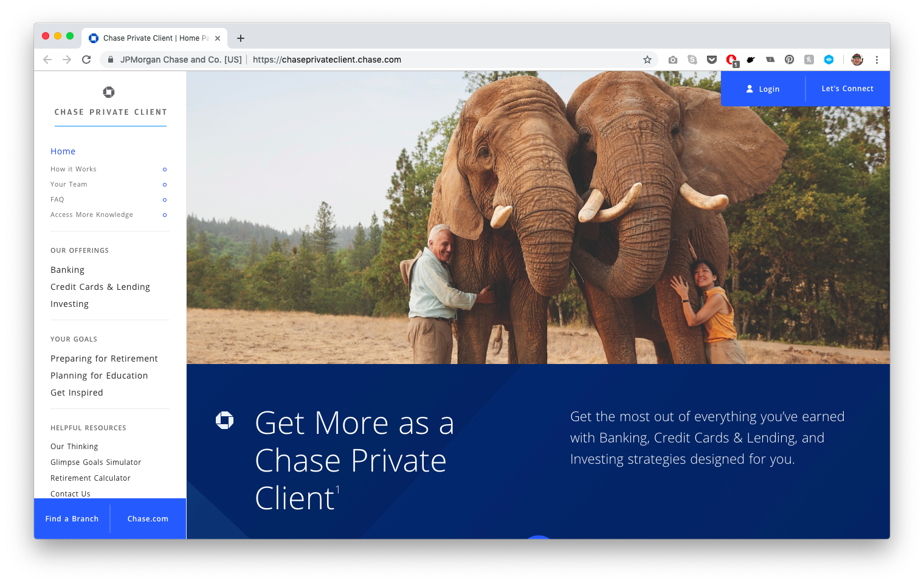Image resolution: width=924 pixels, height=584 pixels.
Task: Open the Contact Us link
Action: click(71, 493)
